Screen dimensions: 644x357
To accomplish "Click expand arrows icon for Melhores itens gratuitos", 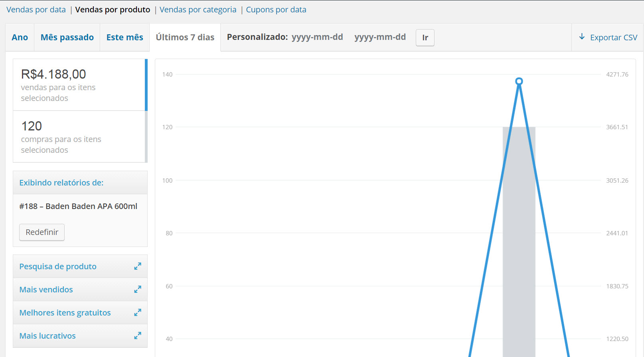I will tap(138, 312).
